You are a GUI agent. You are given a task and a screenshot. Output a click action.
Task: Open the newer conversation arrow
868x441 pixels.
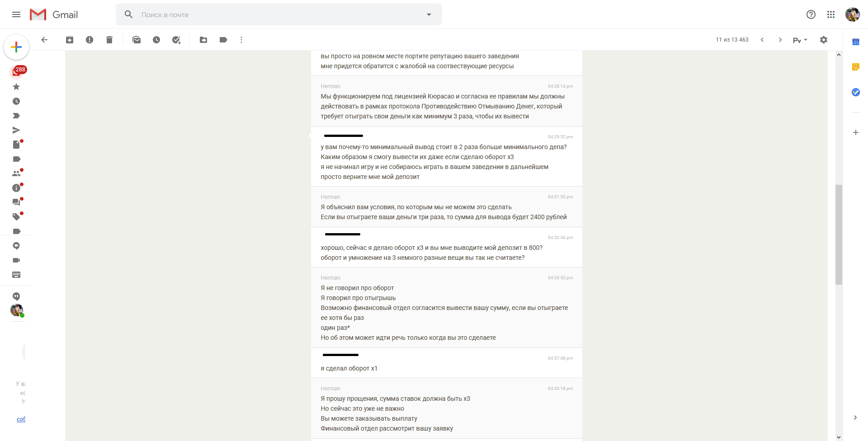[x=762, y=40]
